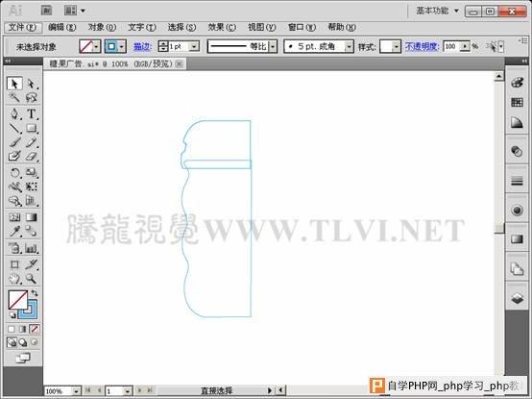This screenshot has height=399, width=532.
Task: Click the 不透明度 opacity link
Action: [422, 46]
